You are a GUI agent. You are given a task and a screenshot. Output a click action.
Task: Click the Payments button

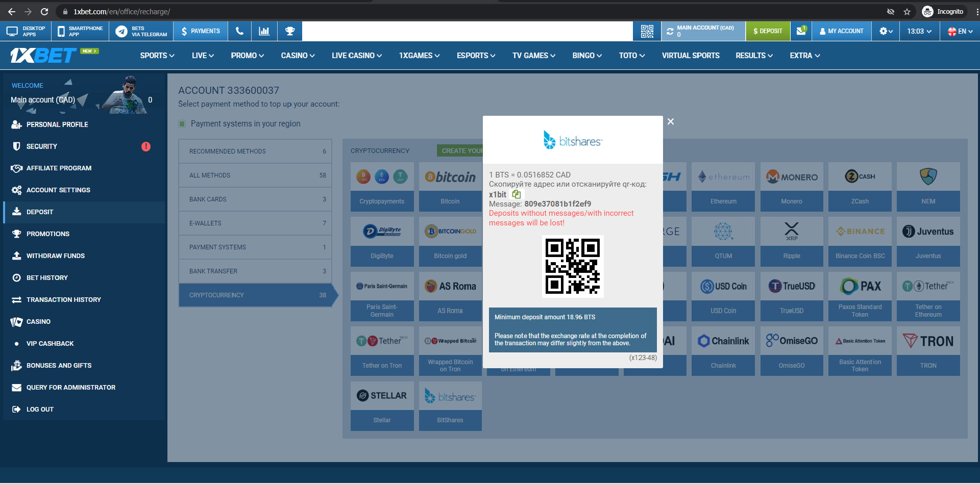[201, 31]
